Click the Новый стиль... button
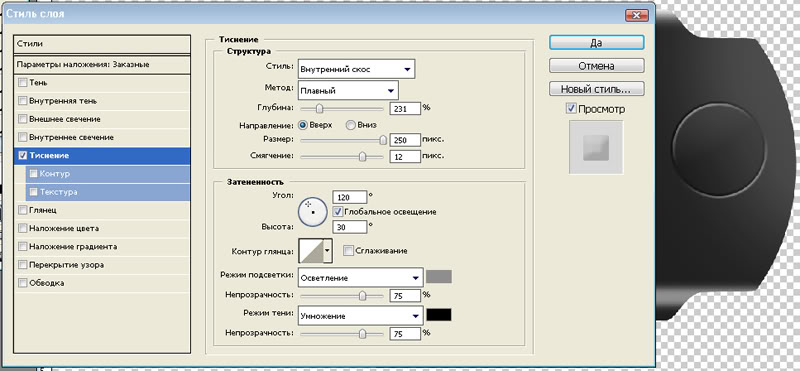Image resolution: width=800 pixels, height=371 pixels. click(596, 89)
